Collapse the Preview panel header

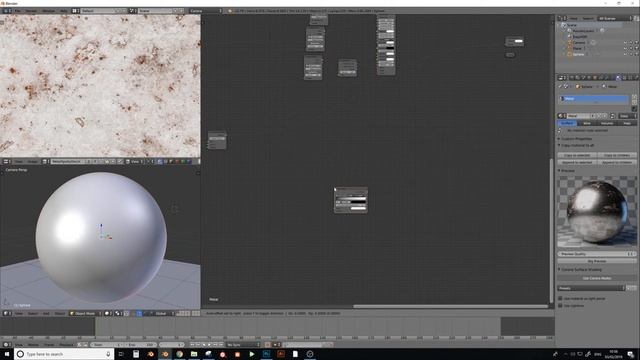click(567, 170)
